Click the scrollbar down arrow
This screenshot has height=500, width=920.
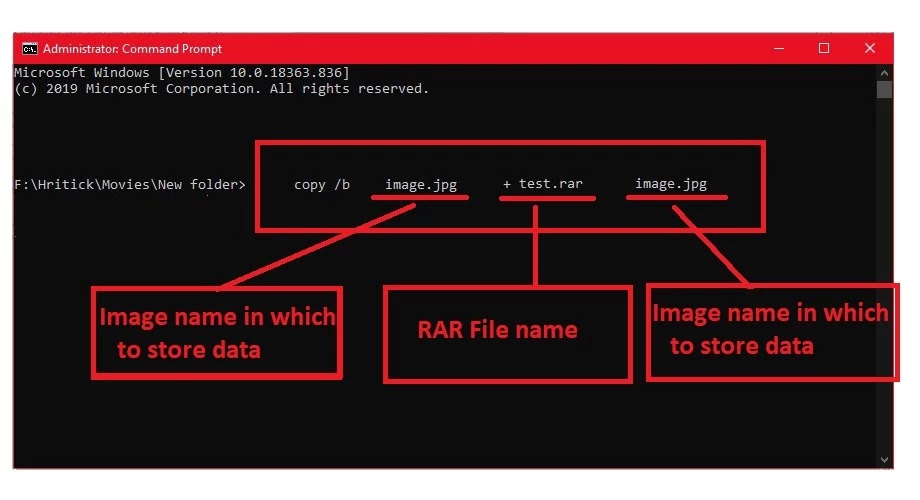[884, 460]
